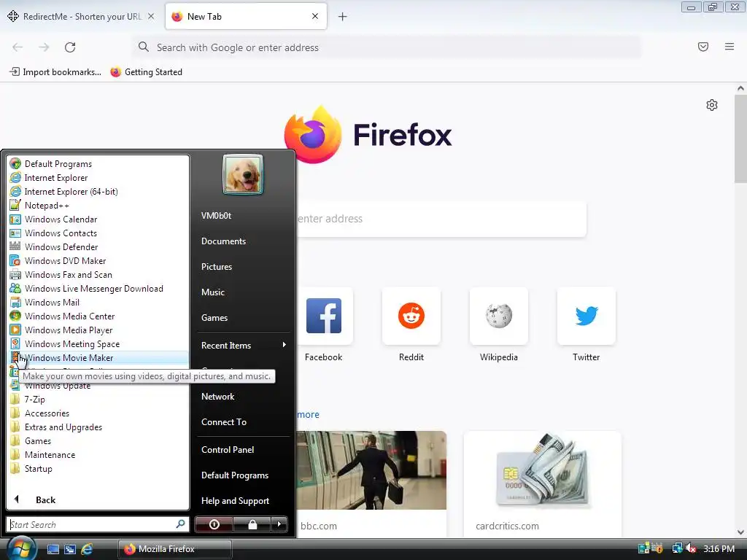Viewport: 747px width, 560px height.
Task: Click the network tray icon
Action: pos(677,548)
